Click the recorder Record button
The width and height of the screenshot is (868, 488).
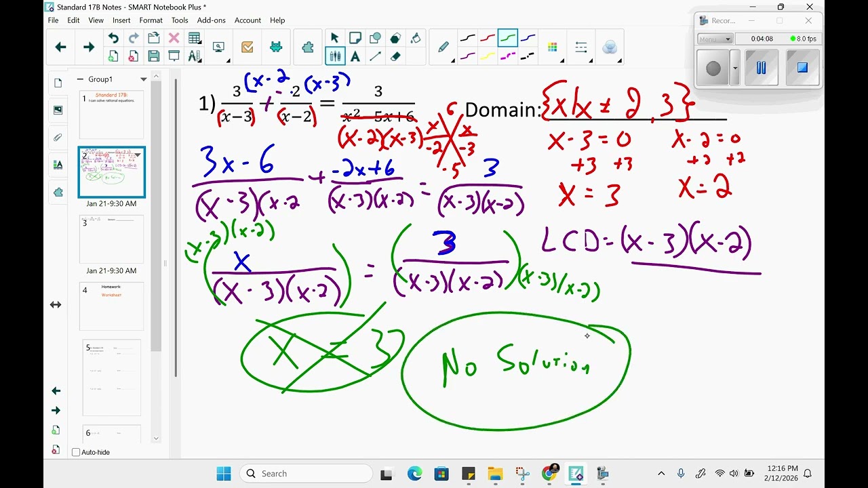(713, 68)
